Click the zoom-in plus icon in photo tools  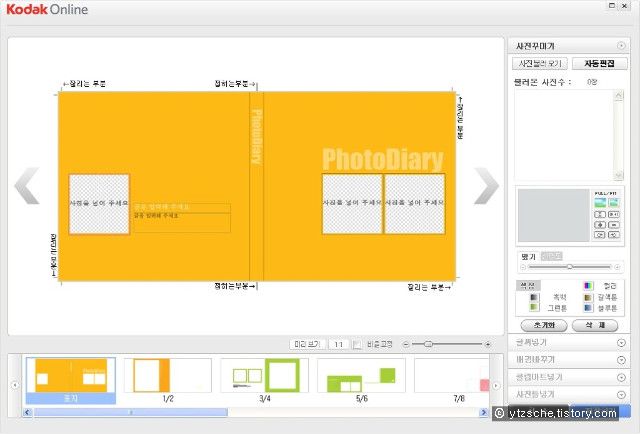[x=600, y=225]
